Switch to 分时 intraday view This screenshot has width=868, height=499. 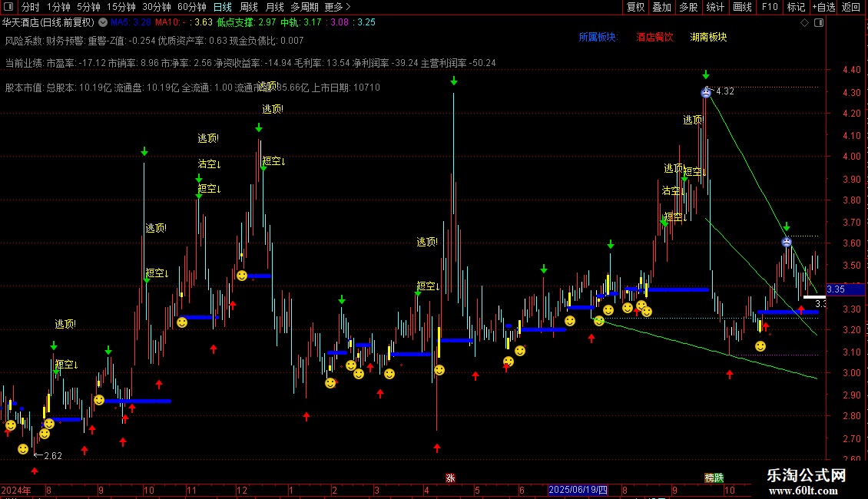pos(31,7)
